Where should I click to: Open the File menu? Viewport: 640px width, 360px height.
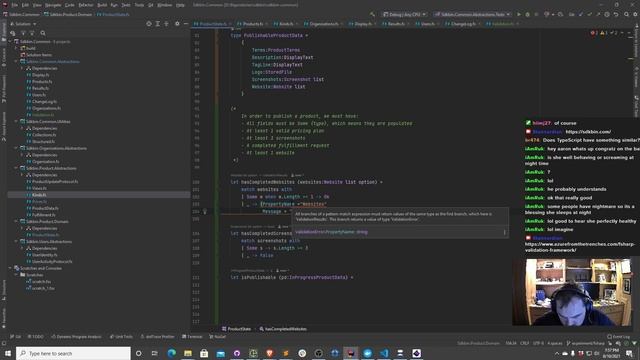pyautogui.click(x=15, y=5)
